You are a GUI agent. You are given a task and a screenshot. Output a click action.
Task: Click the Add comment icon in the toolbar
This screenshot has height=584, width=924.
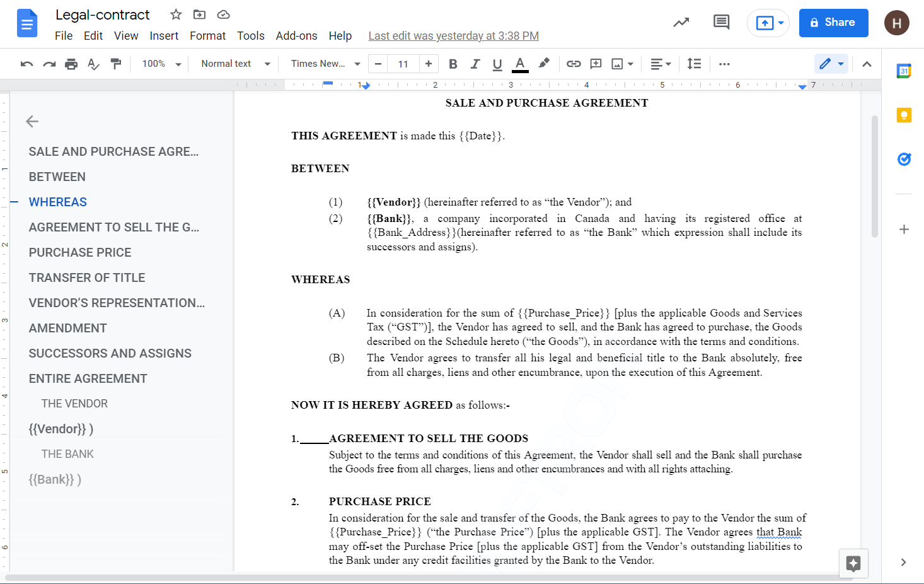tap(595, 63)
